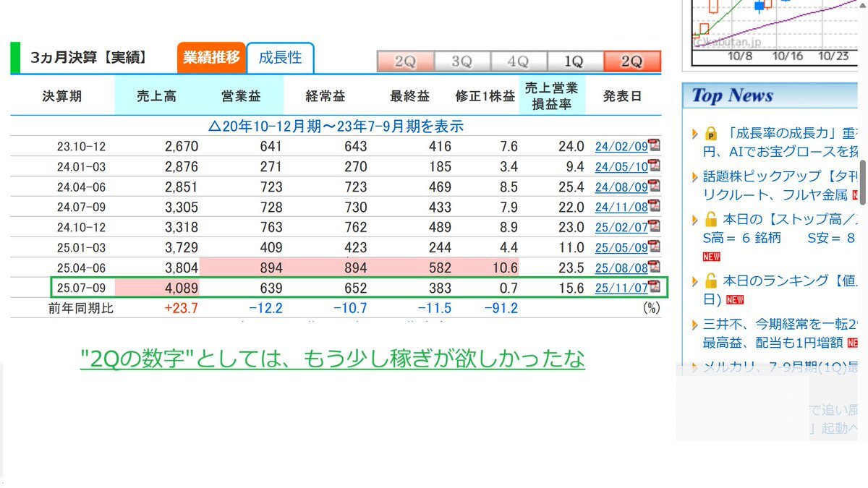The width and height of the screenshot is (868, 488).
Task: Click the premium P icon in Top News
Action: [710, 134]
